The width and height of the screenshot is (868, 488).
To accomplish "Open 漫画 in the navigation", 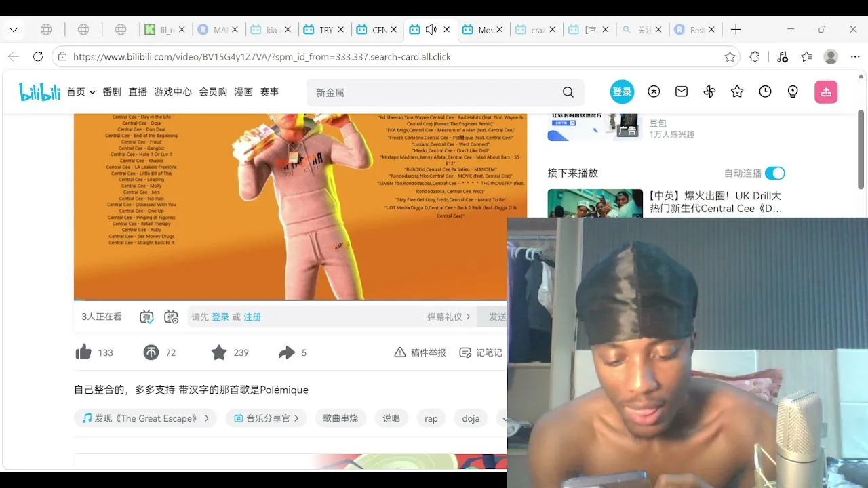I will pyautogui.click(x=243, y=92).
